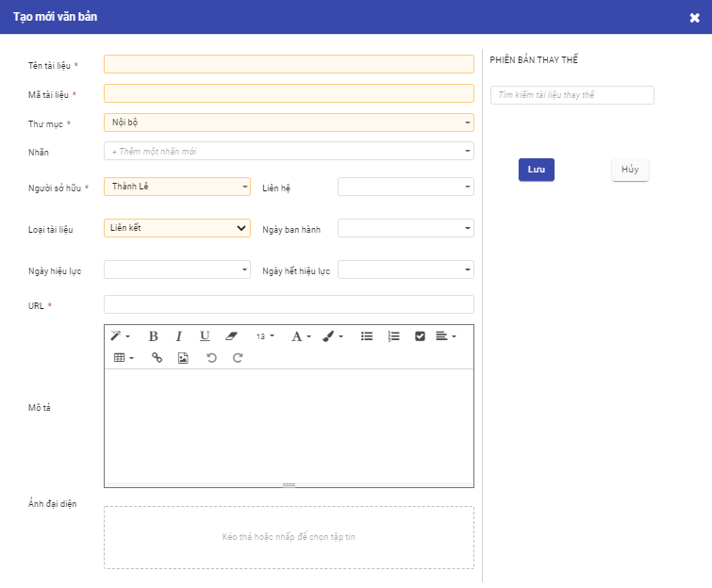Insert a link using the chain icon

click(x=157, y=358)
